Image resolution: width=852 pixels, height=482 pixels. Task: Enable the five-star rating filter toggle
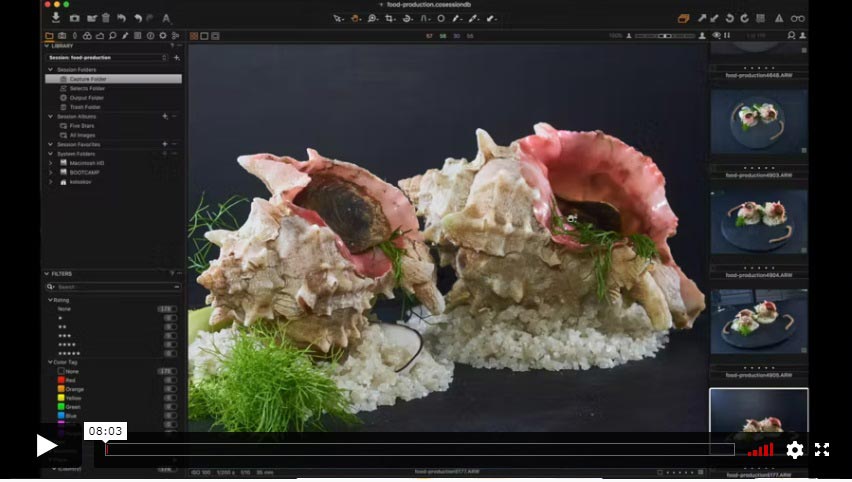[x=170, y=353]
